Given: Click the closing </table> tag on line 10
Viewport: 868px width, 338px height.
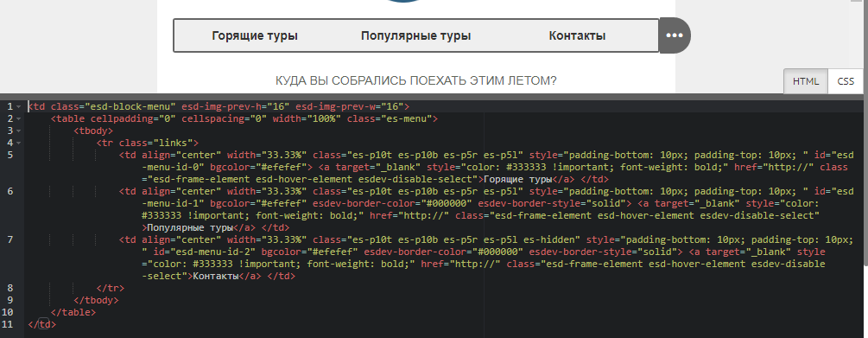Looking at the screenshot, I should [x=73, y=312].
